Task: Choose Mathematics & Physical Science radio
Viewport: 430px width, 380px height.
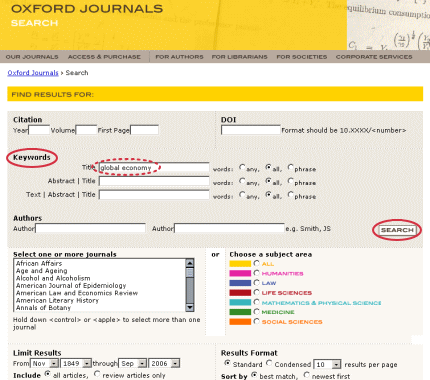Action: point(256,302)
